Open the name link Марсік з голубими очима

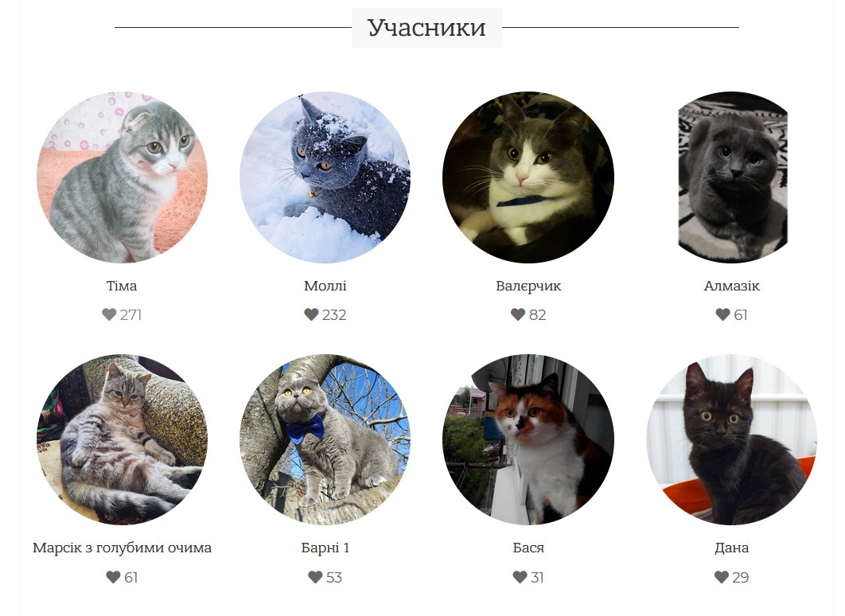coord(122,548)
